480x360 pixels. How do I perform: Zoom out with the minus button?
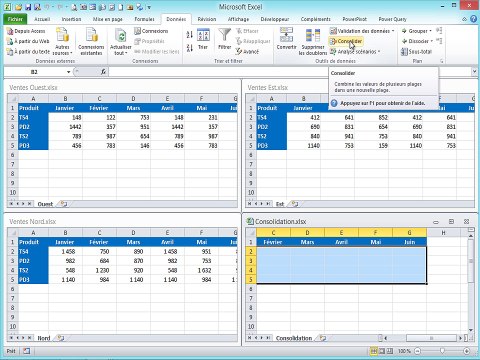point(417,351)
